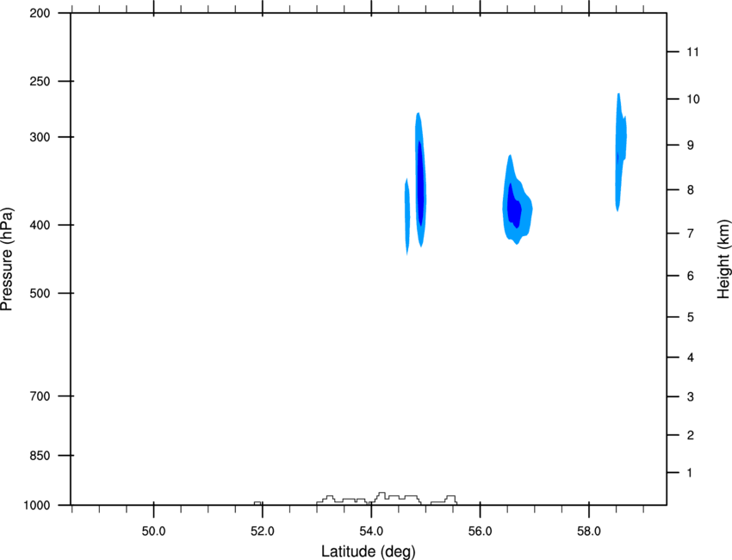
Task: Click the 500 pressure axis label
Action: click(x=40, y=293)
